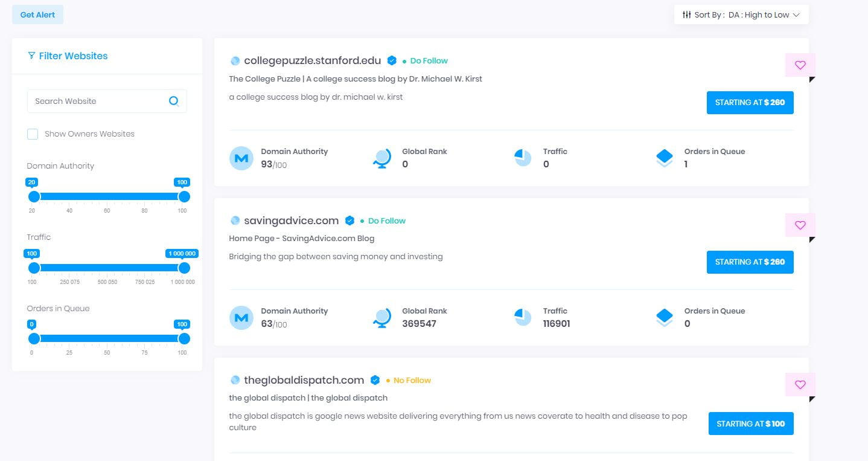Click Orders in Queue layers icon for collegepuzzle.stanford.edu

click(x=664, y=158)
